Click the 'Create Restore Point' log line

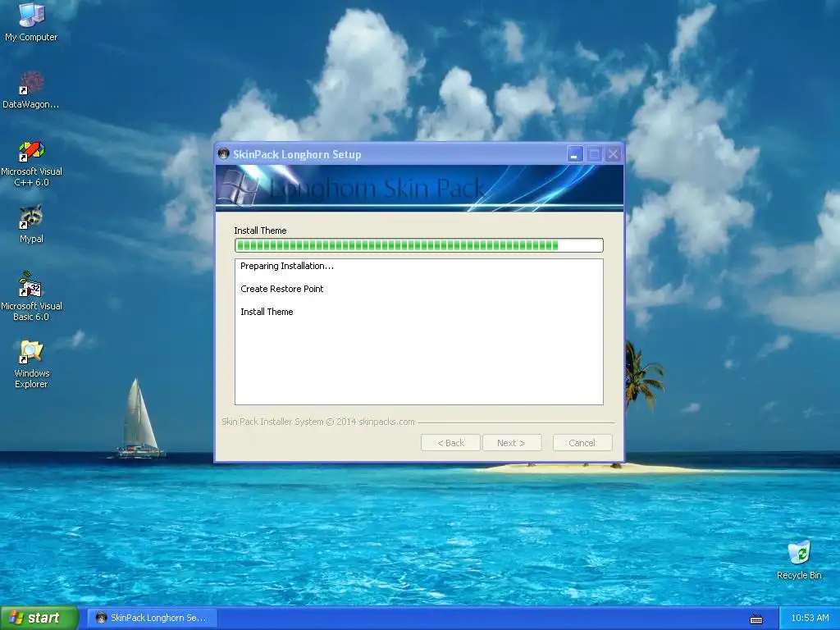[x=282, y=289]
